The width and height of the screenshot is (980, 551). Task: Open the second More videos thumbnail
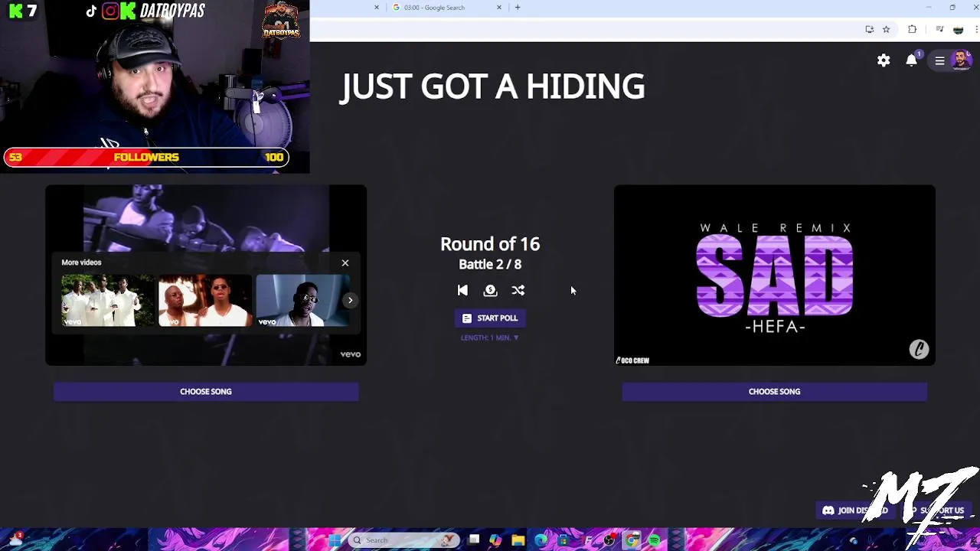click(x=204, y=301)
